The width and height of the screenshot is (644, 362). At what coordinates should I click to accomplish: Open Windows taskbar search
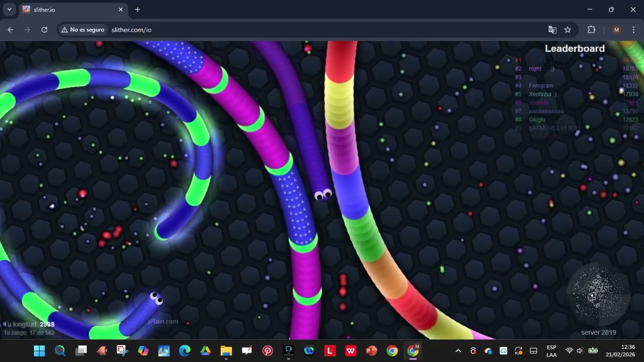point(60,351)
